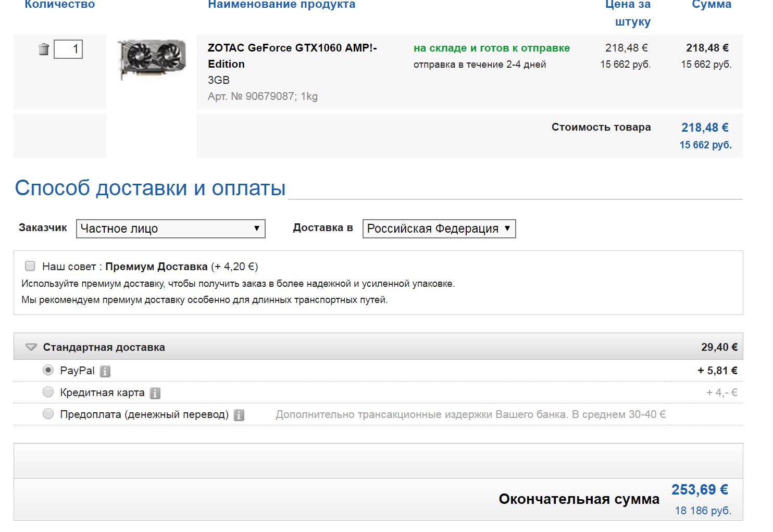The height and width of the screenshot is (532, 773).
Task: Click shipping price 29,40 €
Action: pos(719,347)
